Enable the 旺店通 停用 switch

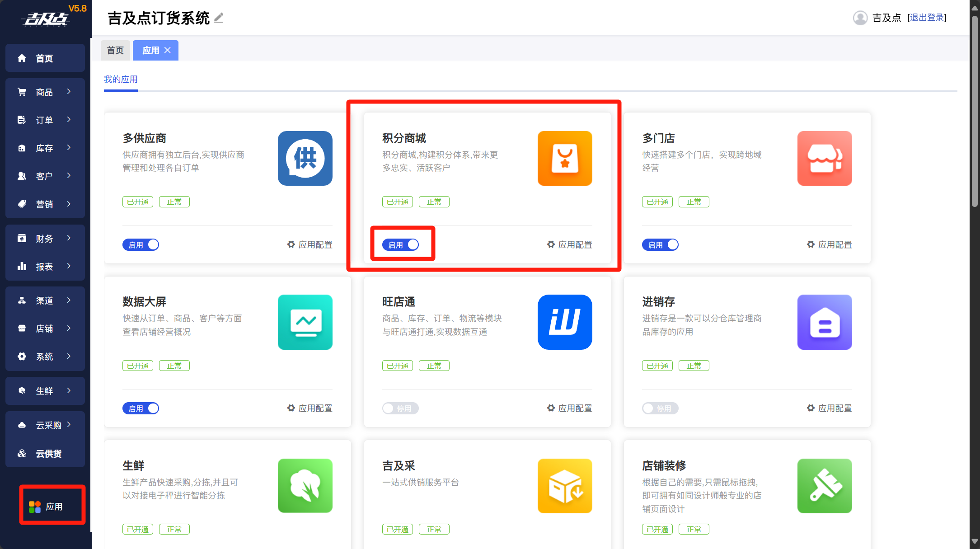400,408
